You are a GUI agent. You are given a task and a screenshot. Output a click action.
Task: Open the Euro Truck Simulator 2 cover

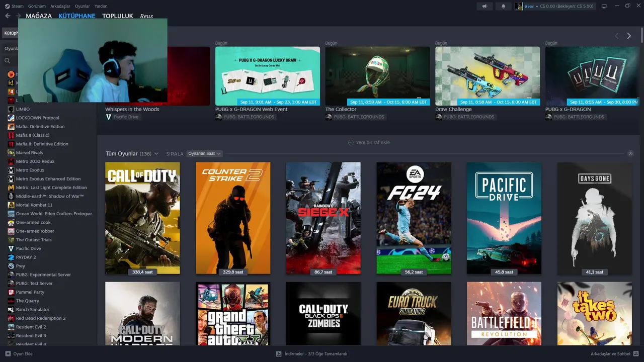pyautogui.click(x=414, y=313)
